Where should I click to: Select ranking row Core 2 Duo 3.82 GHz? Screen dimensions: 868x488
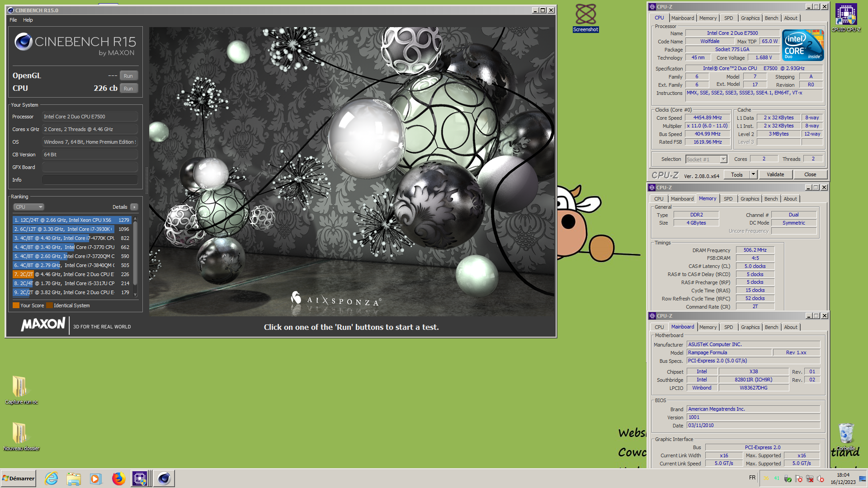(x=72, y=292)
